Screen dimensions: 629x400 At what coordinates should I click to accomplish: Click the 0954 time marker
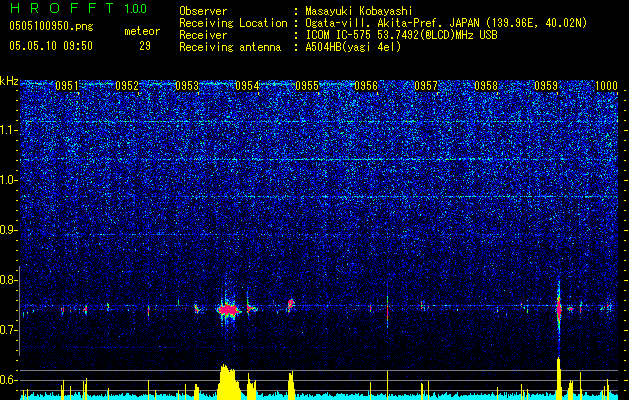(247, 86)
